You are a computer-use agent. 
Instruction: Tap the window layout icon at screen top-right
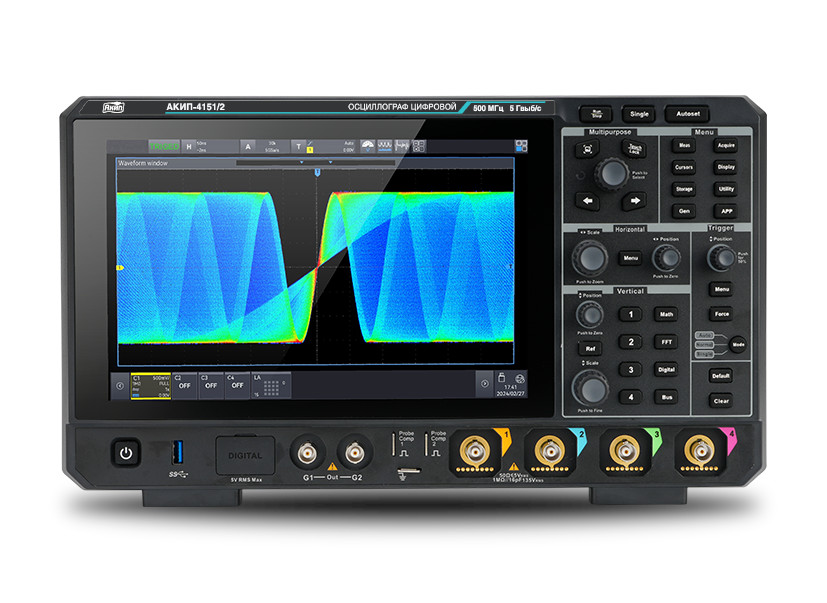(521, 145)
